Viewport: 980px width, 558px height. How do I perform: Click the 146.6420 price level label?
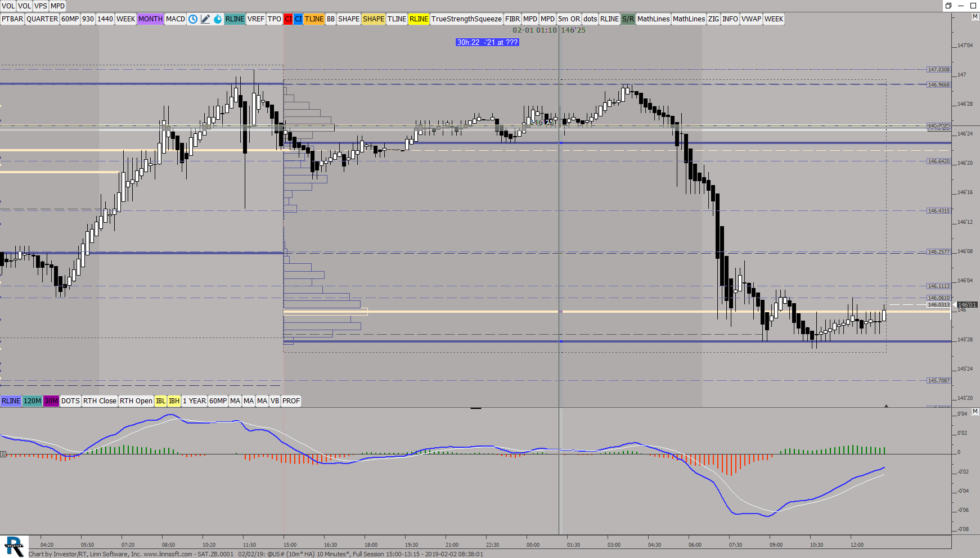pyautogui.click(x=939, y=161)
